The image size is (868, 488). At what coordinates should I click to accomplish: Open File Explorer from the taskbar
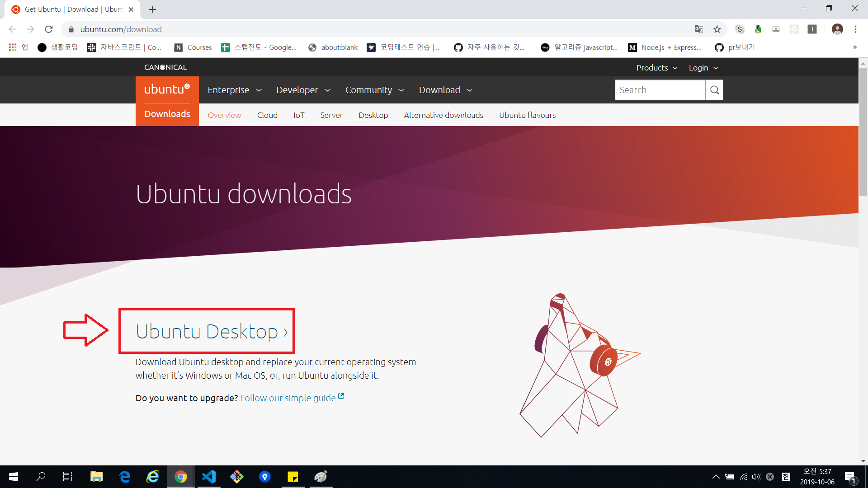96,477
